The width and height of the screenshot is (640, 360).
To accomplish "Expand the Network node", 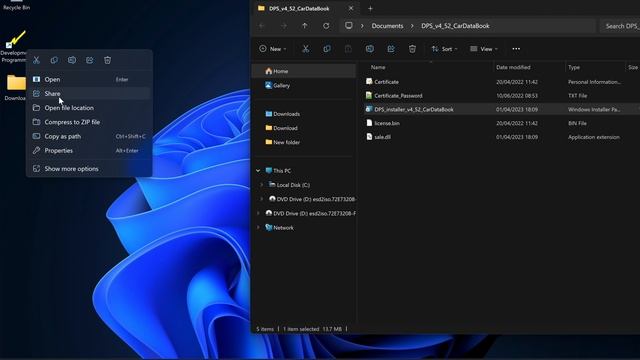I will pos(258,228).
